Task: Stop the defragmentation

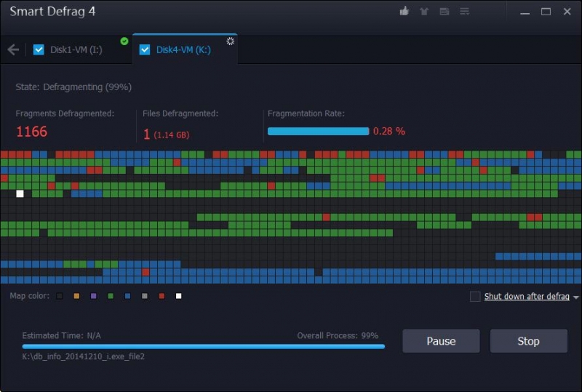Action: click(x=529, y=341)
